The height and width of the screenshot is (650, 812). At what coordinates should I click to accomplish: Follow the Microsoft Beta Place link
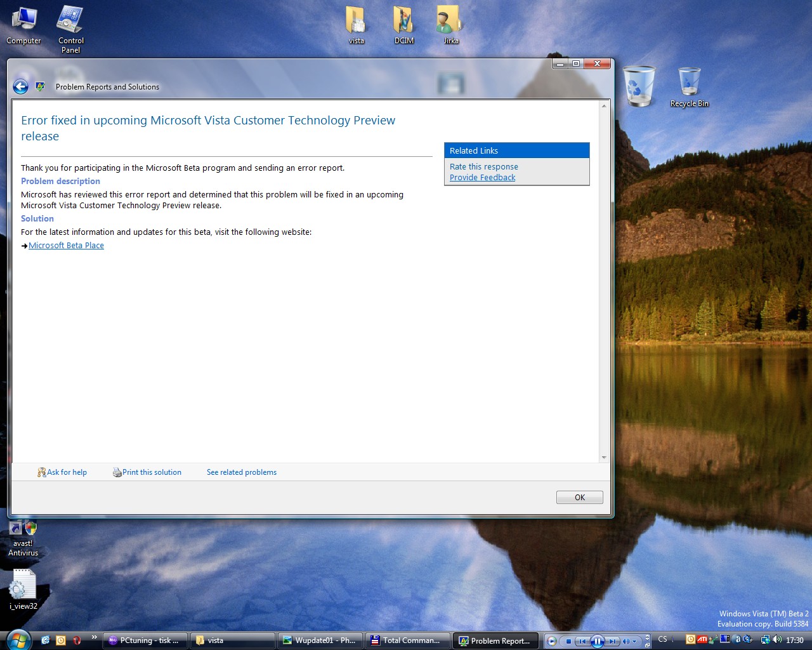pyautogui.click(x=66, y=245)
